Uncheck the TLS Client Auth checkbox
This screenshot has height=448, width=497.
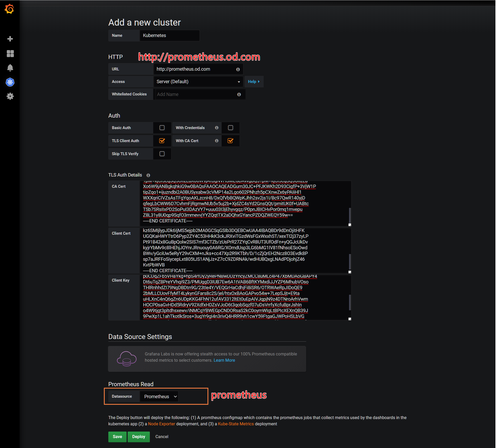click(162, 141)
